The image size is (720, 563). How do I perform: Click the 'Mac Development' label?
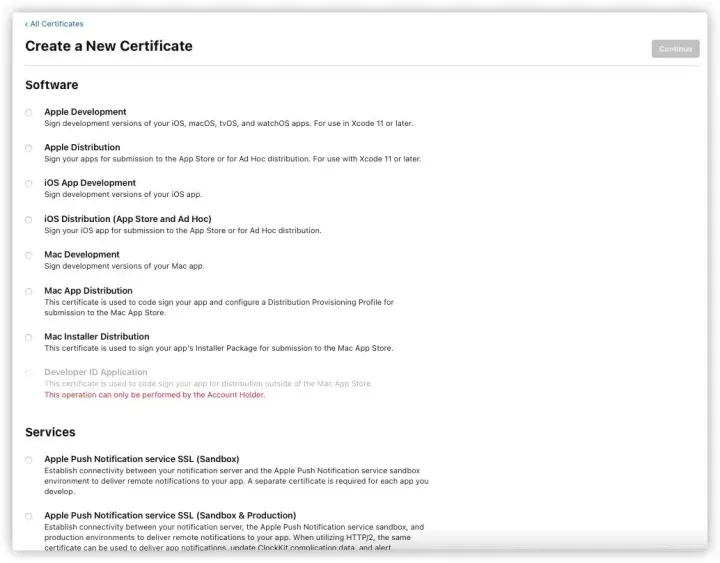point(82,254)
